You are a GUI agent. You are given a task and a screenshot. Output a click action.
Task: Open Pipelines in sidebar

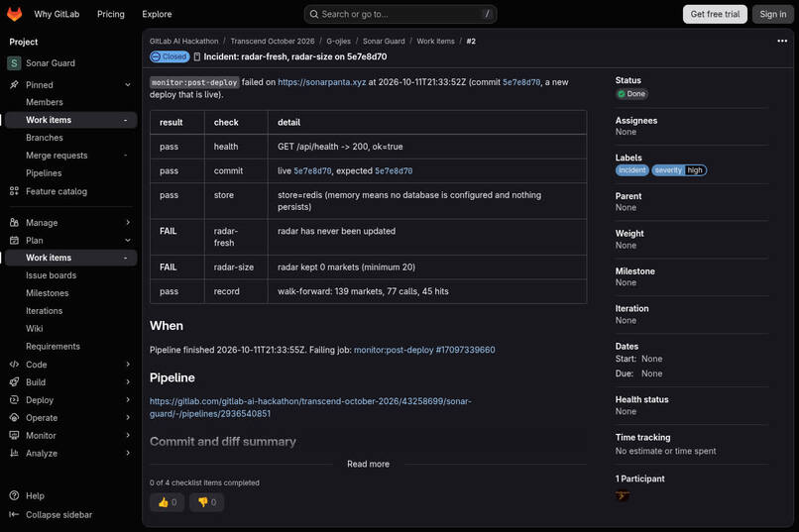pyautogui.click(x=44, y=173)
